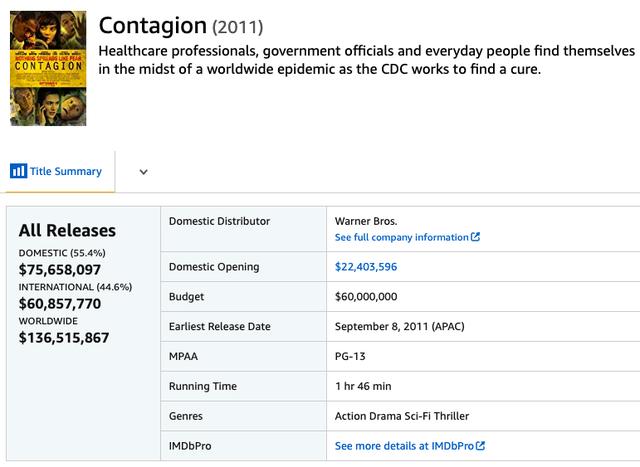Screen dimensions: 640x467
Task: Click the Contagion title heading
Action: [153, 26]
